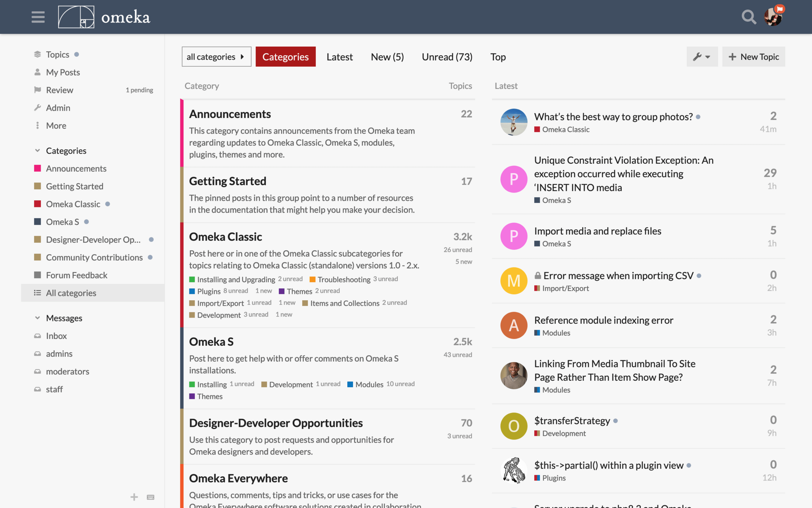Open the wrench admin dropdown button
Viewport: 812px width, 508px height.
[x=702, y=57]
